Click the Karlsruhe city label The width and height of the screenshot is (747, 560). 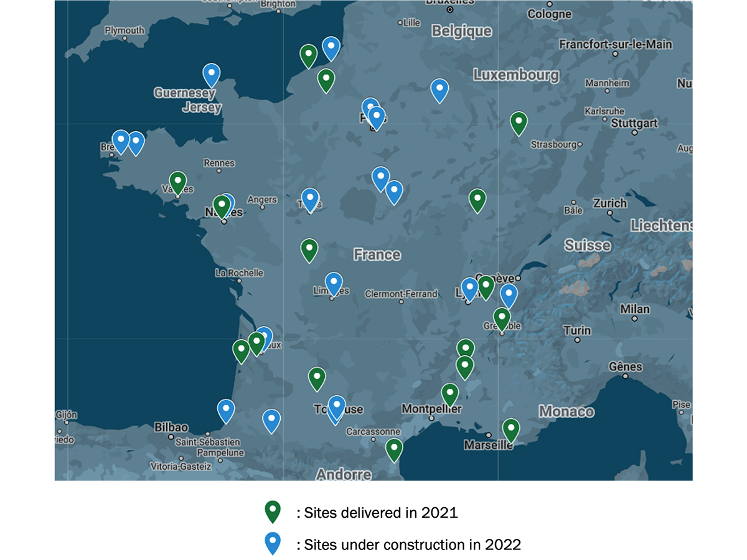click(x=603, y=111)
